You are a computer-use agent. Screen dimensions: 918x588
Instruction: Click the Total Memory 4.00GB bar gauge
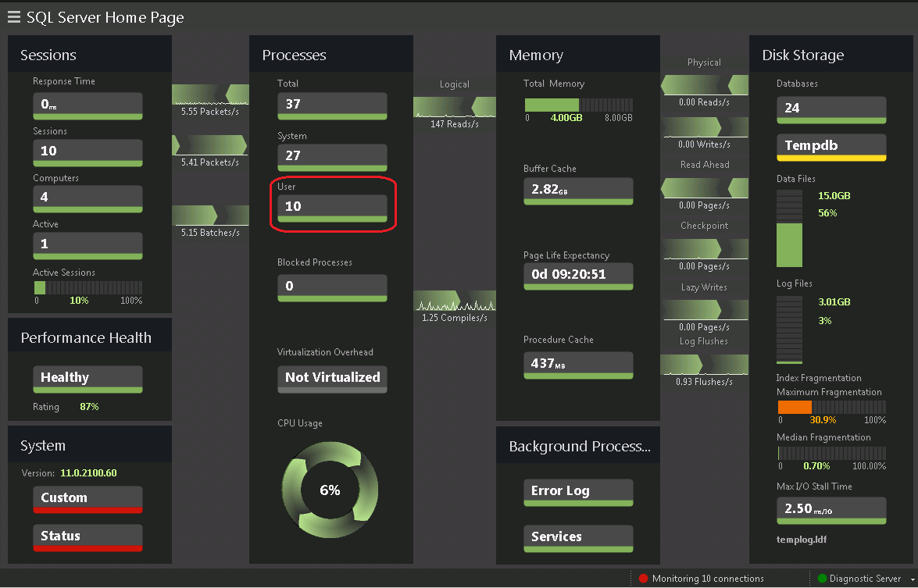pyautogui.click(x=578, y=105)
